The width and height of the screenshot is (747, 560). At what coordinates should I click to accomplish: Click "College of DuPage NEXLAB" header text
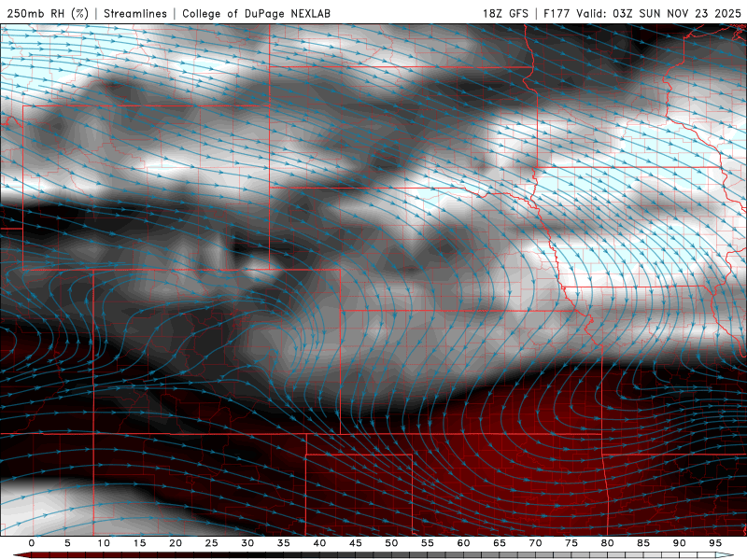[256, 13]
